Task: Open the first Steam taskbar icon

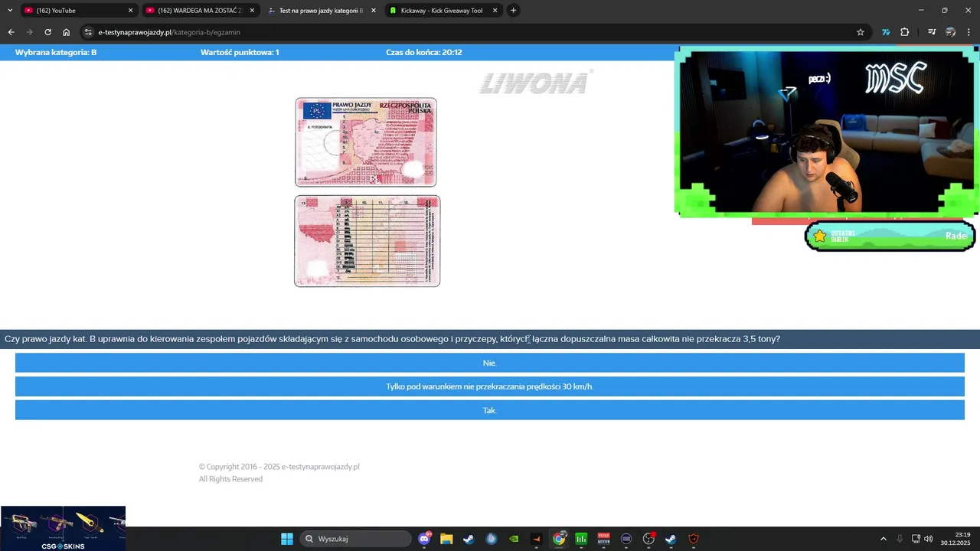Action: tap(469, 539)
